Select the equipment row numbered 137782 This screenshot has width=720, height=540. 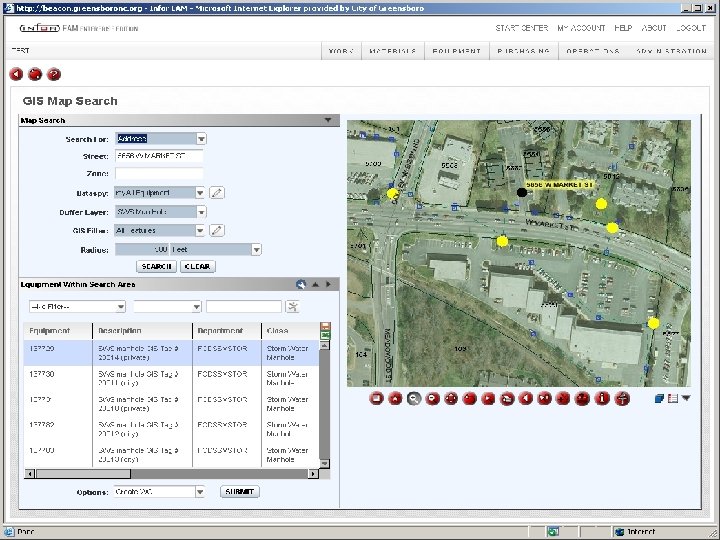(171, 429)
